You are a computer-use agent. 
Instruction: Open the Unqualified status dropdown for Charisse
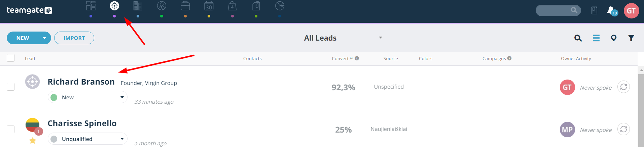click(87, 139)
